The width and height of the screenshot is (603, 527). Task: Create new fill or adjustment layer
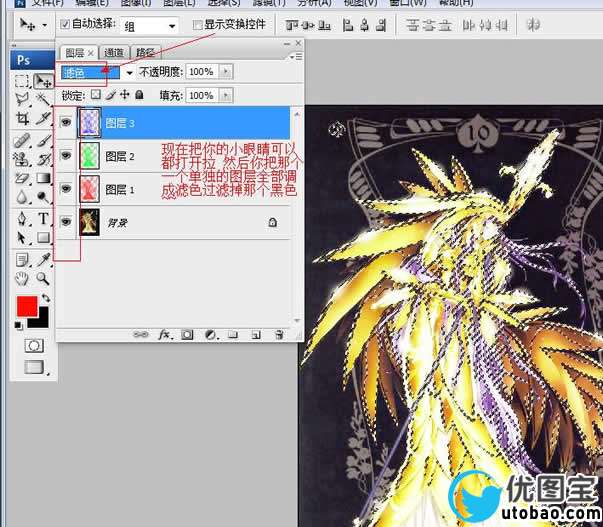tap(210, 335)
